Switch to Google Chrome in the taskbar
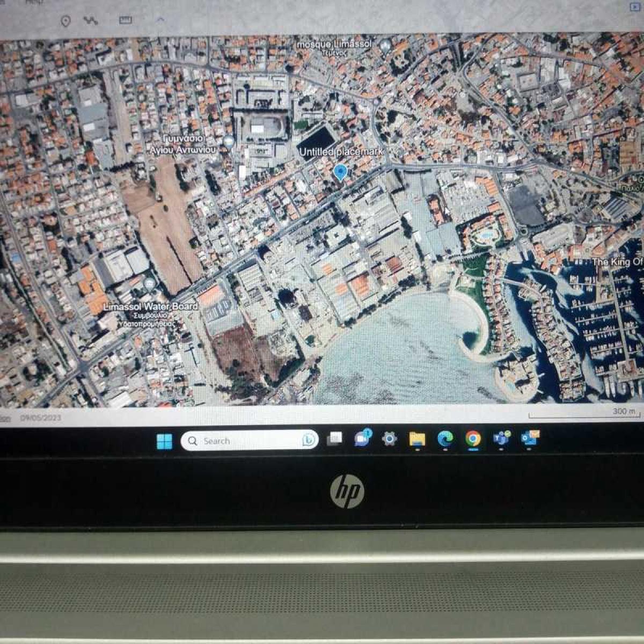The image size is (644, 644). click(473, 439)
